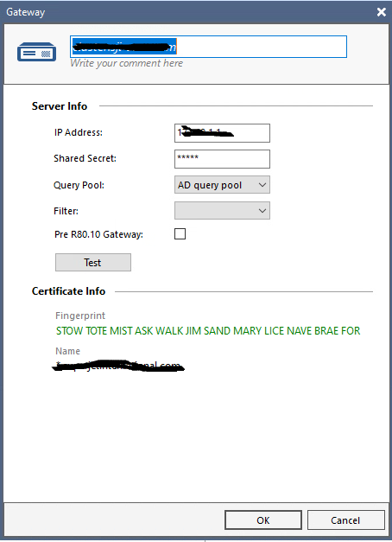Click the 'Query Pool:' label
This screenshot has width=392, height=542.
click(79, 185)
